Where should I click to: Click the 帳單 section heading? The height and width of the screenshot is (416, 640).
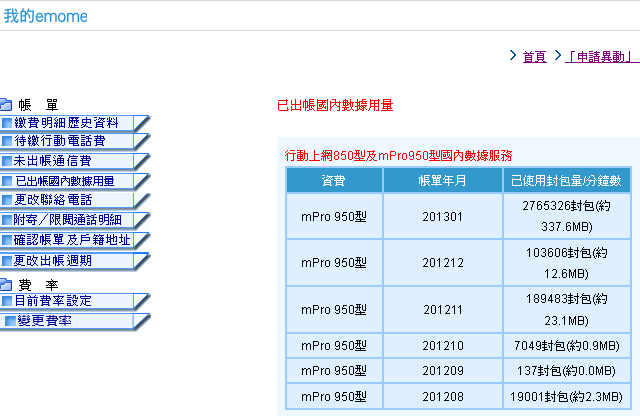[x=38, y=105]
